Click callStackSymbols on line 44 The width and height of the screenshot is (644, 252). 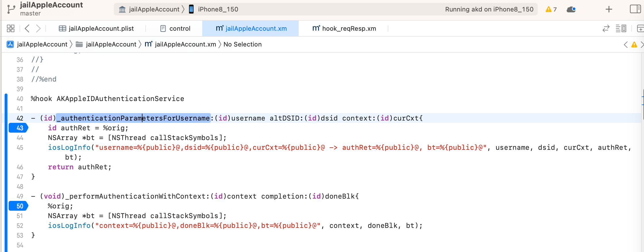pos(184,137)
